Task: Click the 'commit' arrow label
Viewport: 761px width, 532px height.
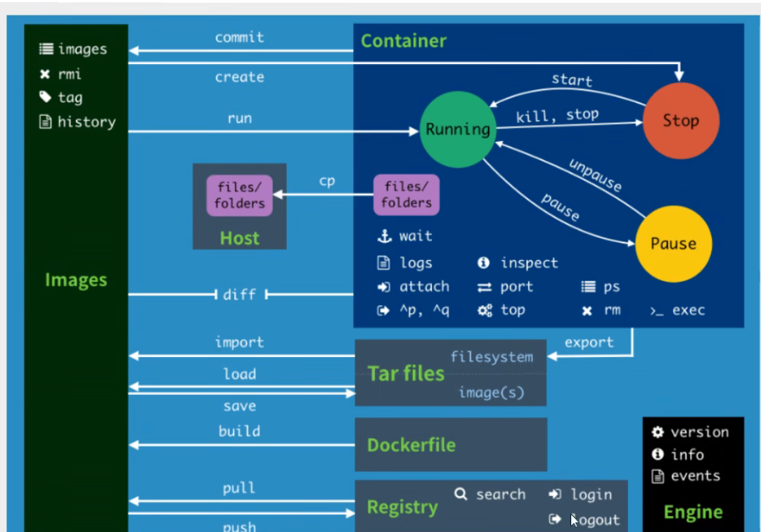Action: coord(240,37)
